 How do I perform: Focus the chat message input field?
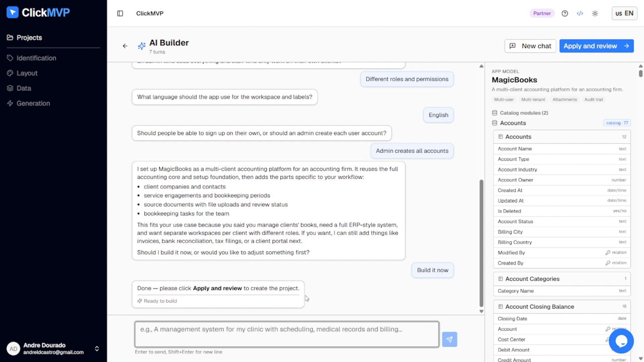coord(287,334)
